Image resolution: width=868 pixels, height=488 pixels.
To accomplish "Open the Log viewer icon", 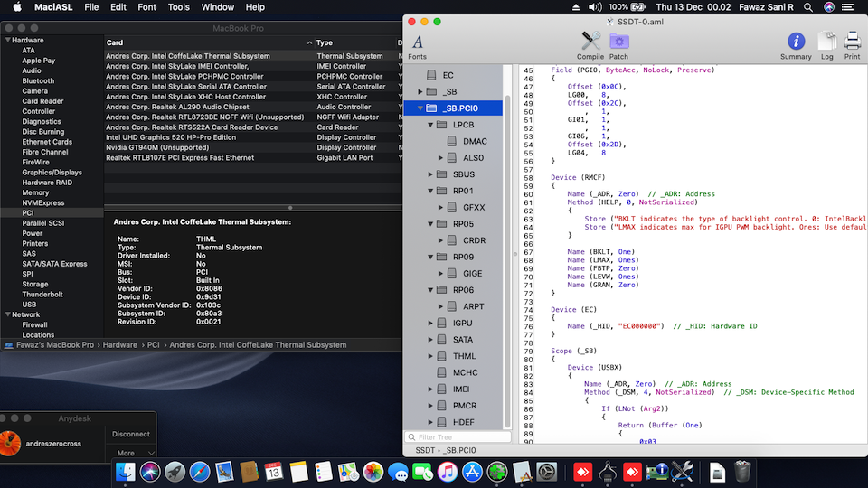I will click(x=826, y=43).
